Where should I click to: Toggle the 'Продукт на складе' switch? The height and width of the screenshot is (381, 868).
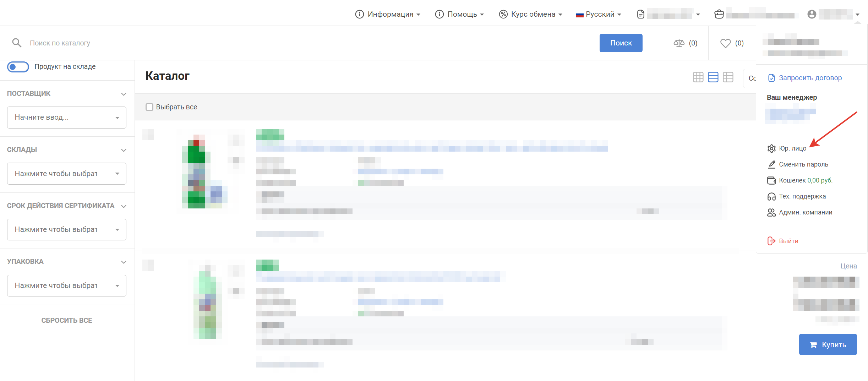click(18, 67)
